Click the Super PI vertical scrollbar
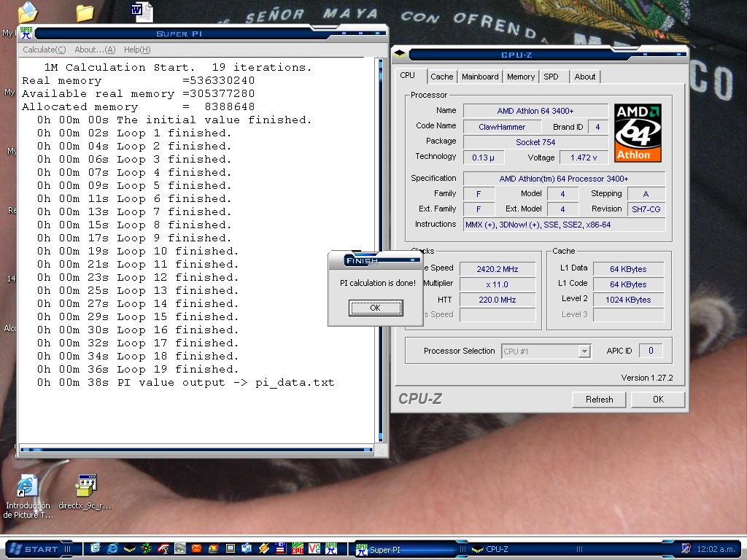747x560 pixels. click(x=381, y=251)
